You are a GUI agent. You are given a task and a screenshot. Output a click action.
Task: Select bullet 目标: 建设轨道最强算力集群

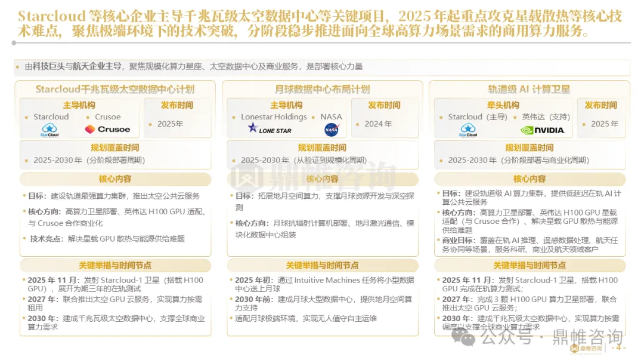coord(114,196)
